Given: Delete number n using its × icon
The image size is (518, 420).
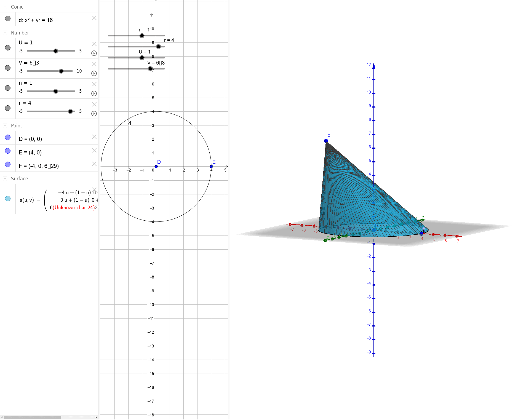Looking at the screenshot, I should coord(94,84).
